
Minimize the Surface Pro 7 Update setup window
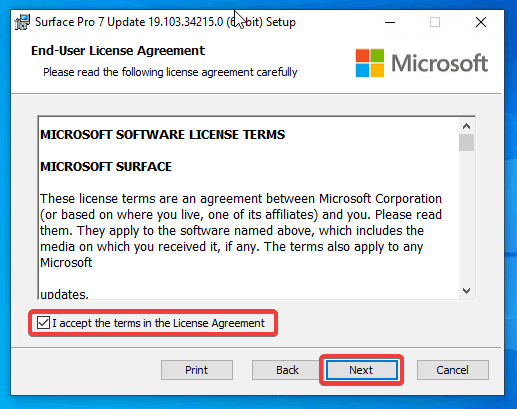[389, 22]
